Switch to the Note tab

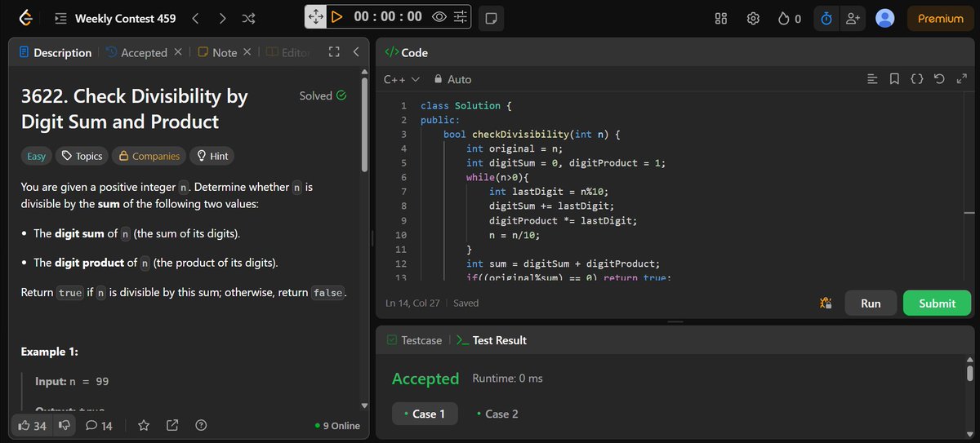coord(217,52)
